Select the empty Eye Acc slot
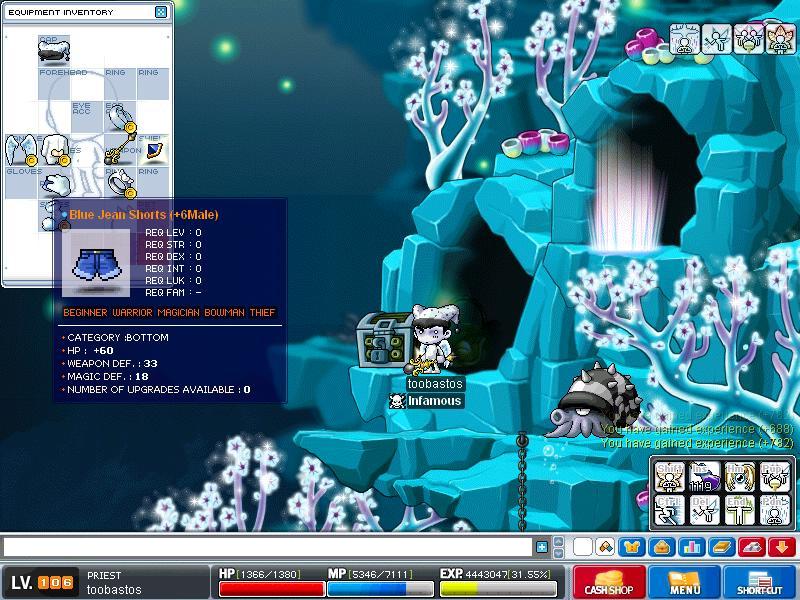 coord(87,117)
